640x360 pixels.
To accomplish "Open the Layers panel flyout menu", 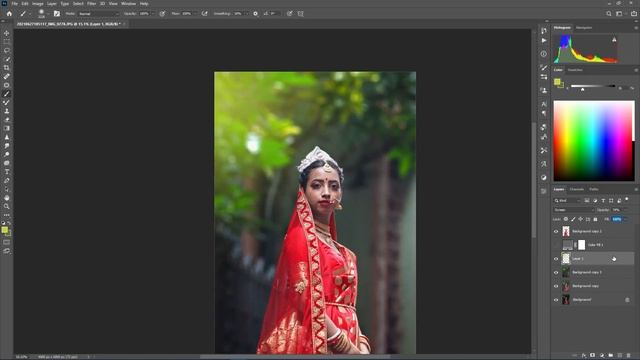I will point(636,189).
